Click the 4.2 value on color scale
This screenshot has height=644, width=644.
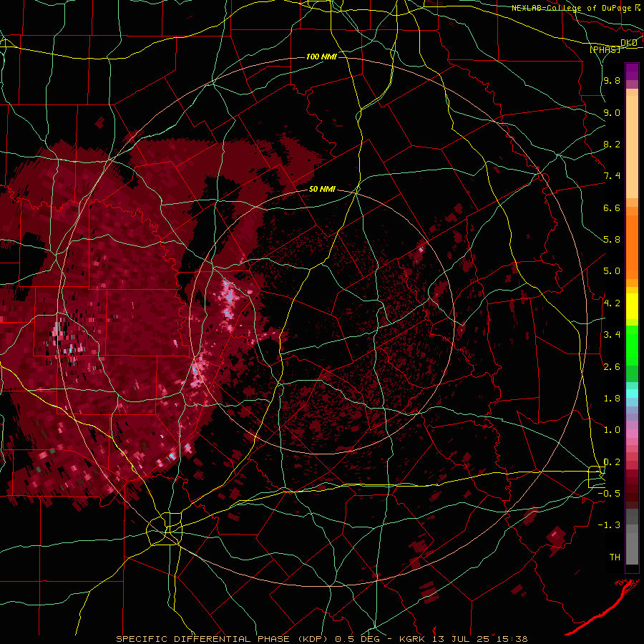(x=612, y=303)
